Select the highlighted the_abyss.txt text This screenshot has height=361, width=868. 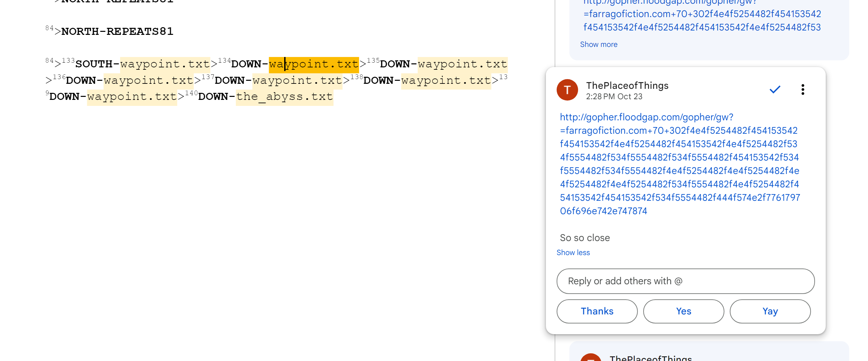pyautogui.click(x=284, y=97)
